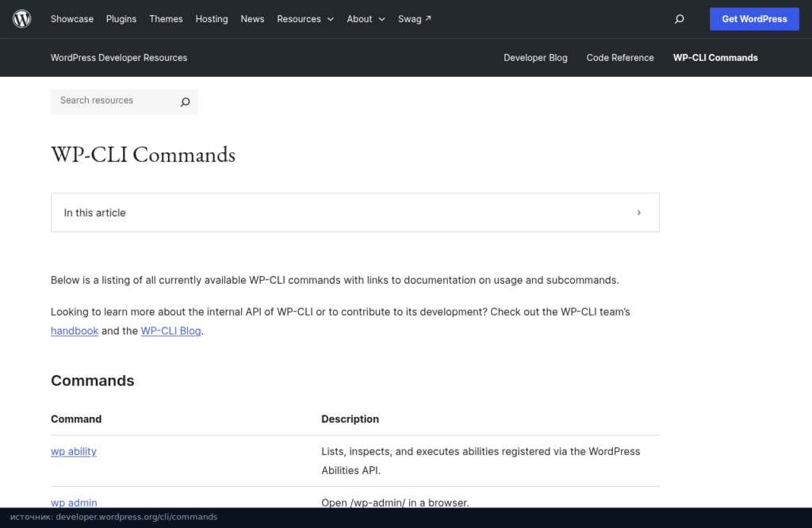The image size is (812, 528).
Task: Click the source URL caption at bottom
Action: [x=114, y=517]
